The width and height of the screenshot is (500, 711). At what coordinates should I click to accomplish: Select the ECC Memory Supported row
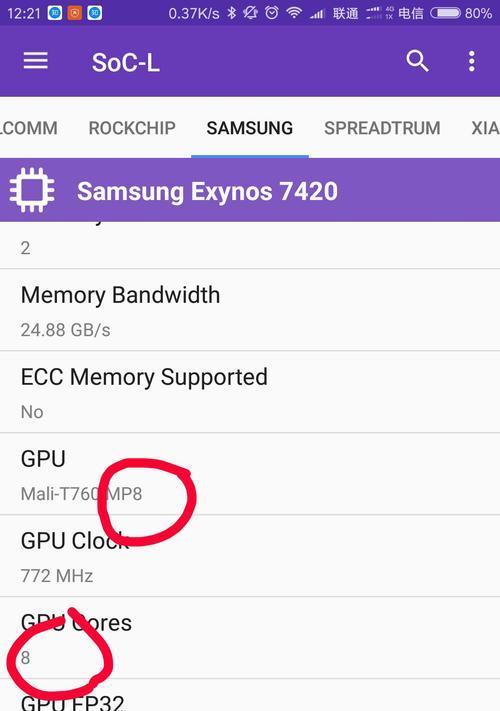pyautogui.click(x=250, y=392)
